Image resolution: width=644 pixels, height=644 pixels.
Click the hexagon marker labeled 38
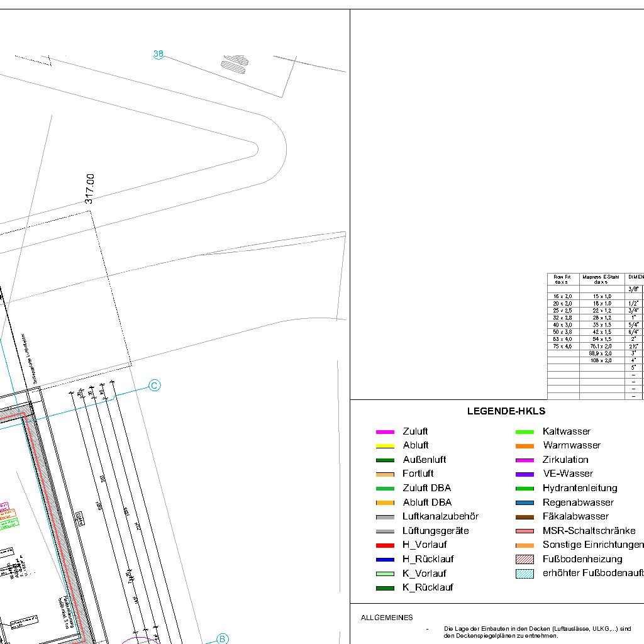[x=158, y=54]
